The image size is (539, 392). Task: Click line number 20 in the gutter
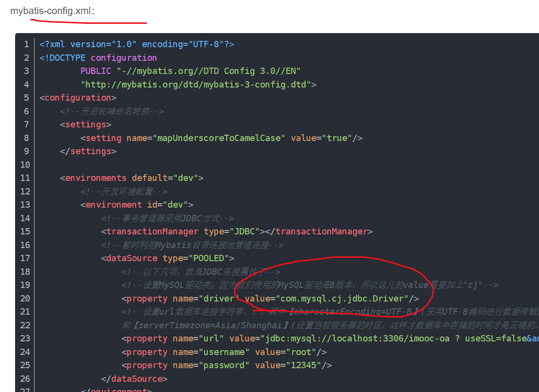(25, 299)
